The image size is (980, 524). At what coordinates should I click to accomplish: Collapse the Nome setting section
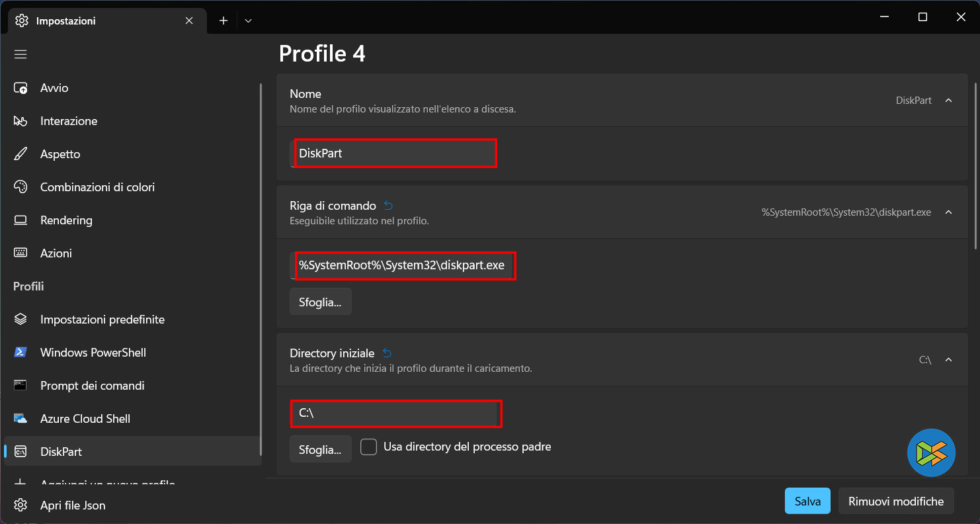coord(948,101)
